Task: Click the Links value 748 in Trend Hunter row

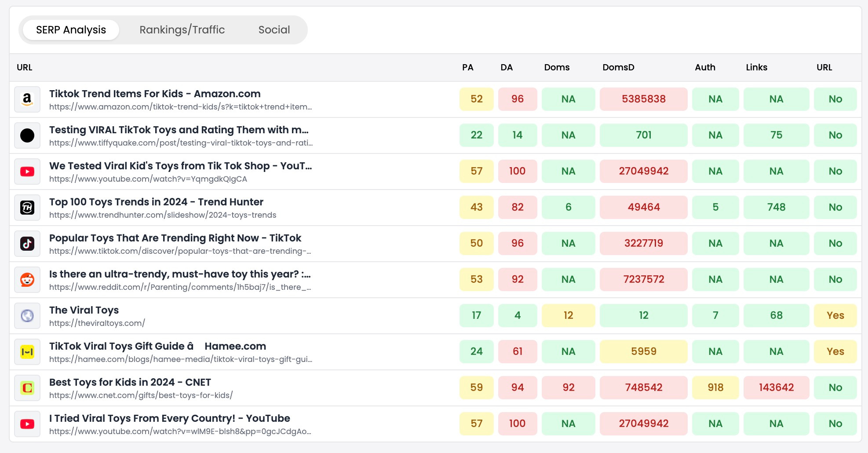Action: click(777, 207)
